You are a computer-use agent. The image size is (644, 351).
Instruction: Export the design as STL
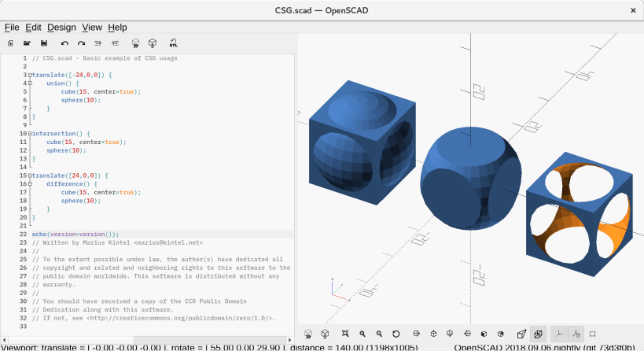click(173, 43)
